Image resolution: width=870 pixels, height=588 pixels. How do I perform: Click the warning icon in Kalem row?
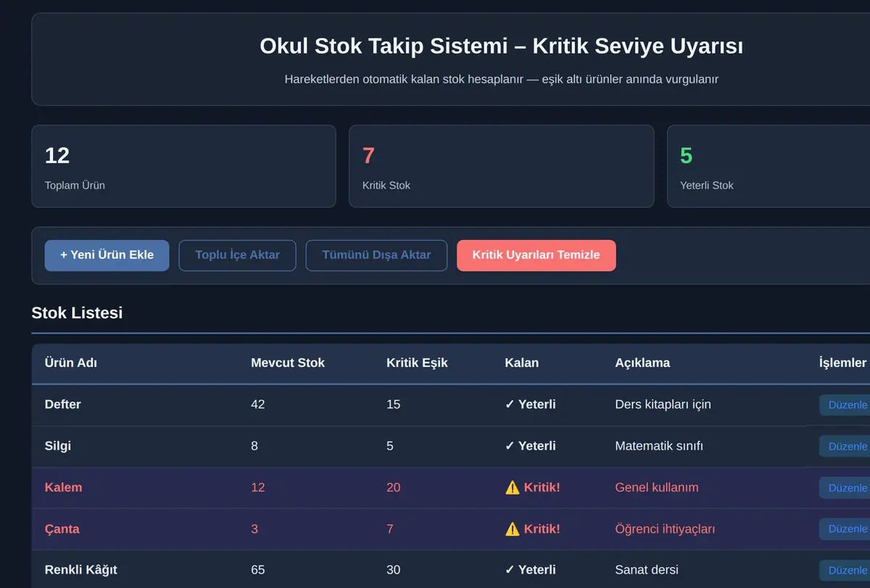click(x=513, y=487)
